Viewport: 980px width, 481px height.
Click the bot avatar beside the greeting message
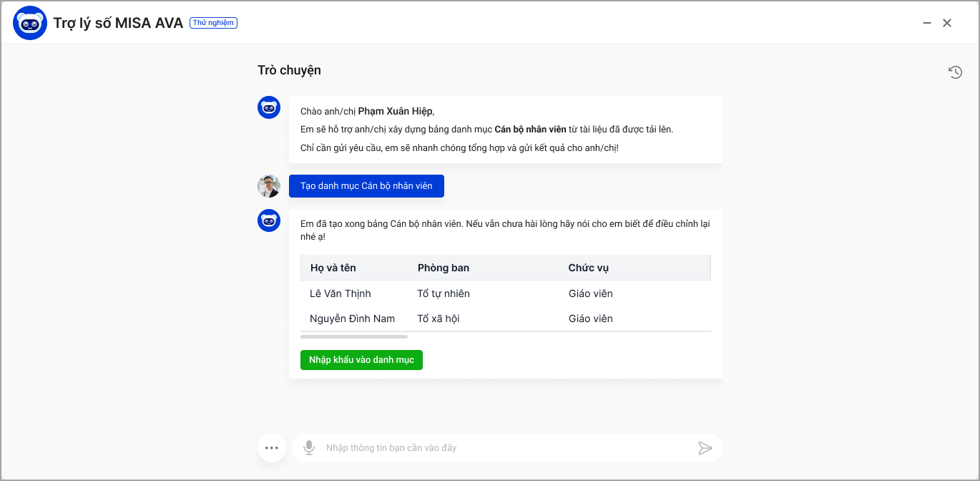tap(269, 108)
